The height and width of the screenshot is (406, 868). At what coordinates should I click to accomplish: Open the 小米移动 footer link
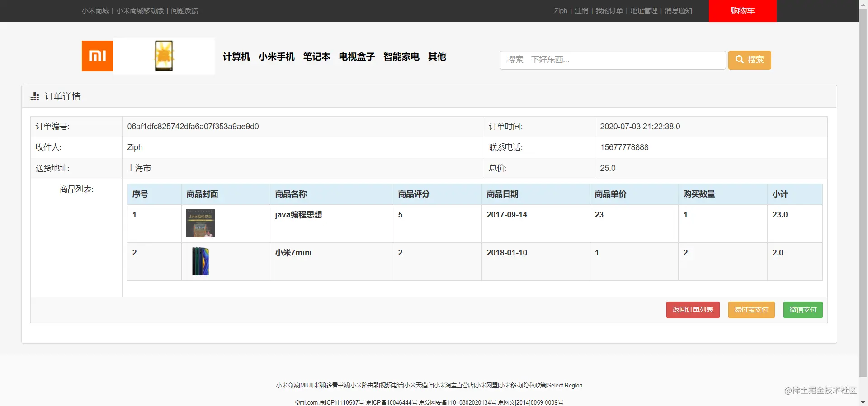tap(511, 386)
